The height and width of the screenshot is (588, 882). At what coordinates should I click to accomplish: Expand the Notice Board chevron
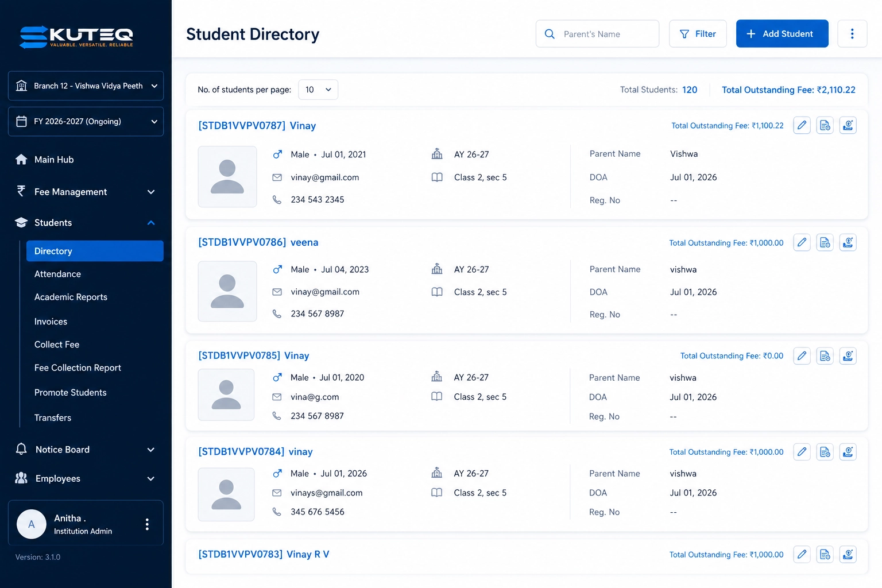(x=151, y=450)
